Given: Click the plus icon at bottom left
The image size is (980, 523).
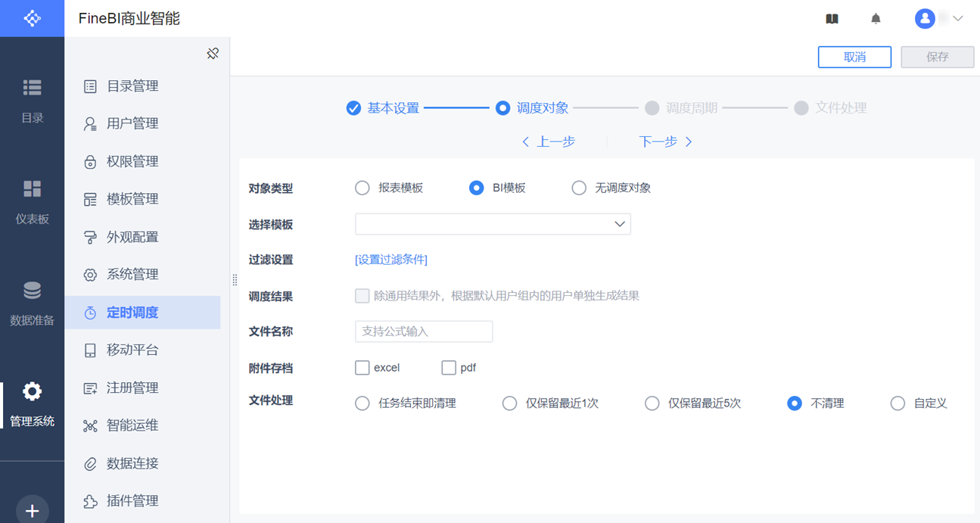Looking at the screenshot, I should pyautogui.click(x=32, y=511).
